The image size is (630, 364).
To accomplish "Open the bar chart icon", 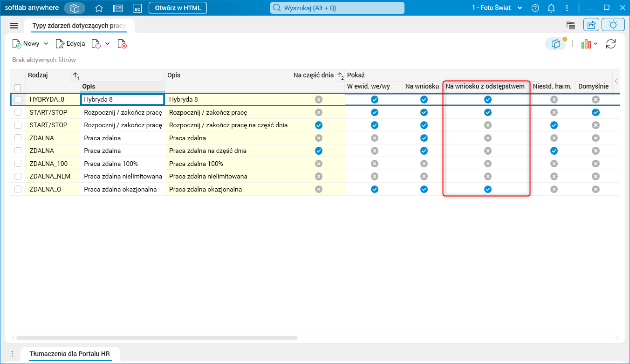I will click(x=586, y=44).
